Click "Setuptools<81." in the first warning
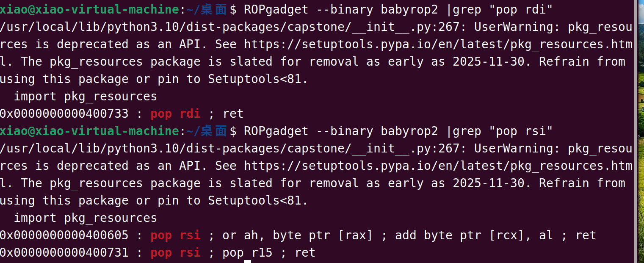This screenshot has height=263, width=644. [258, 79]
